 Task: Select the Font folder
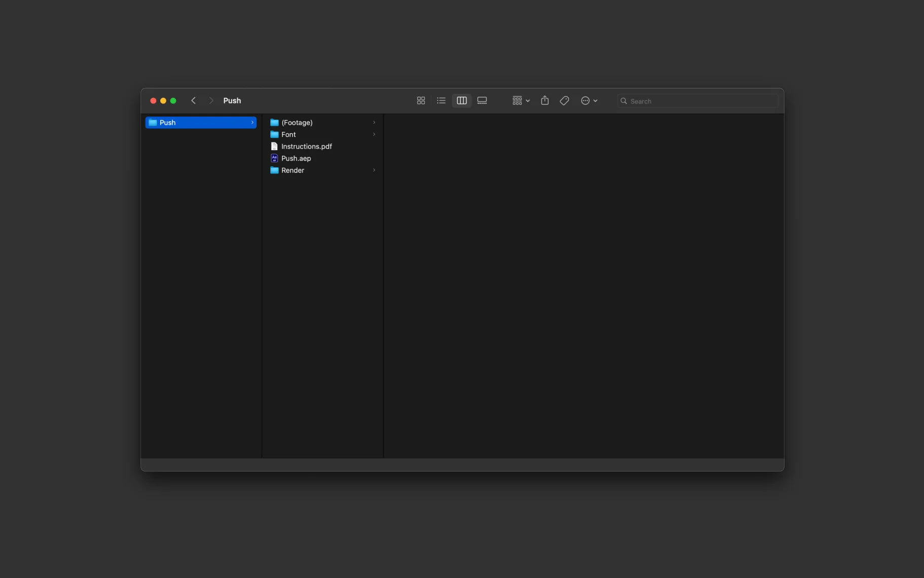[323, 134]
